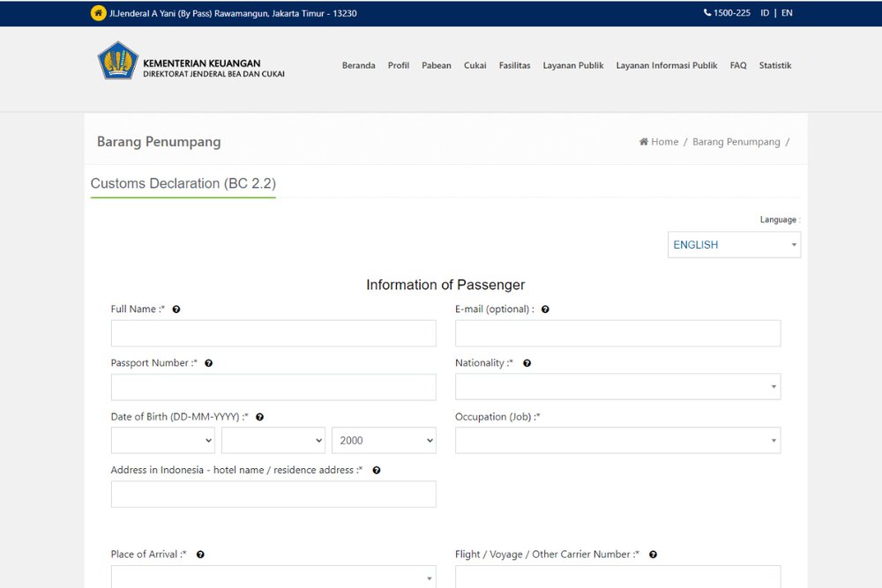Open the Occupation (Job) dropdown
Screen dimensions: 882x588
(617, 441)
